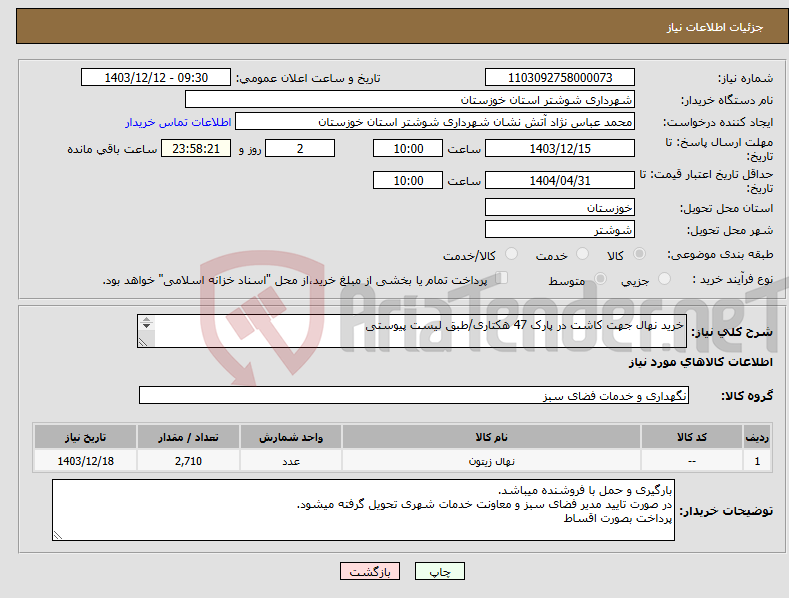Select the کالا radio button
The height and width of the screenshot is (598, 789).
639,254
